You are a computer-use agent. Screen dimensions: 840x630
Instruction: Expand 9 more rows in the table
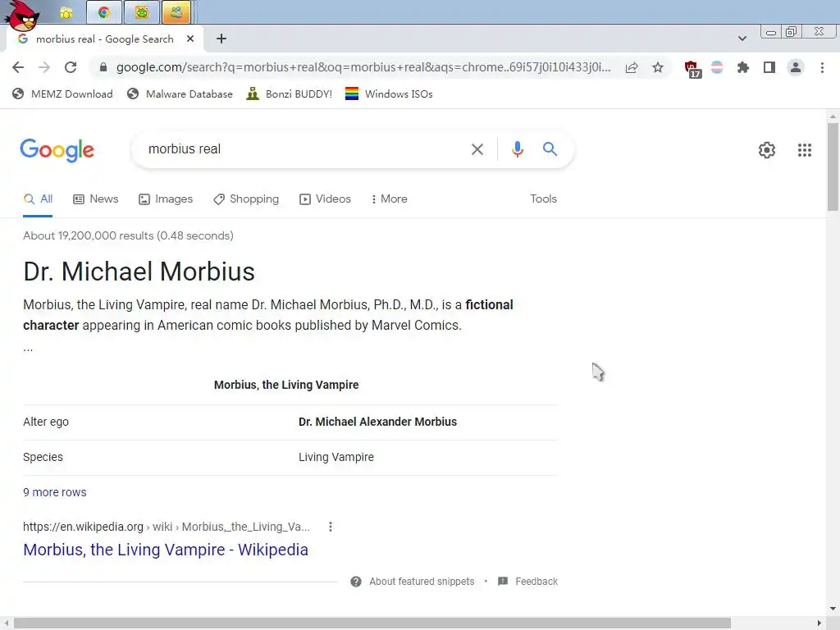tap(55, 492)
